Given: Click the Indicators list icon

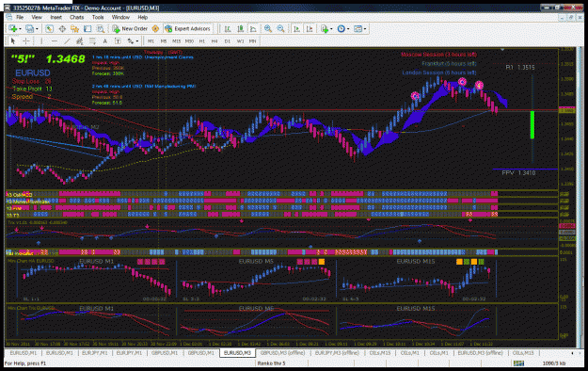Looking at the screenshot, I should [325, 29].
